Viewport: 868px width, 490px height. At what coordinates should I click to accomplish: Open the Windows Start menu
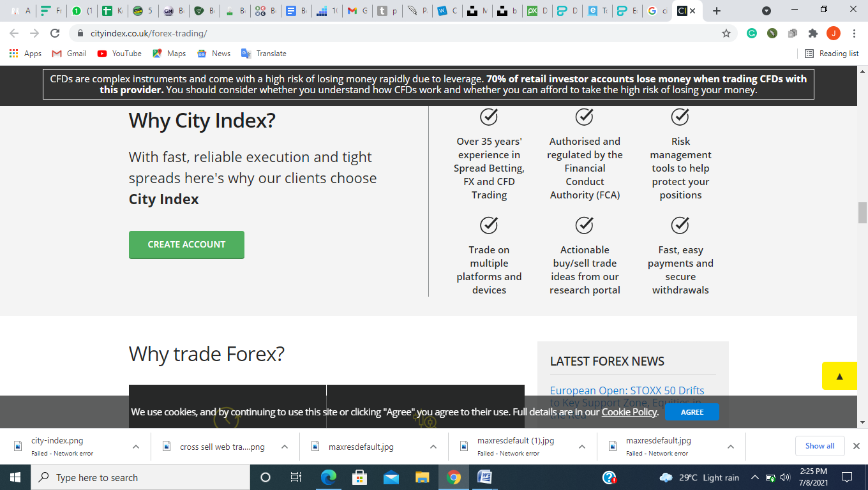[x=15, y=477]
